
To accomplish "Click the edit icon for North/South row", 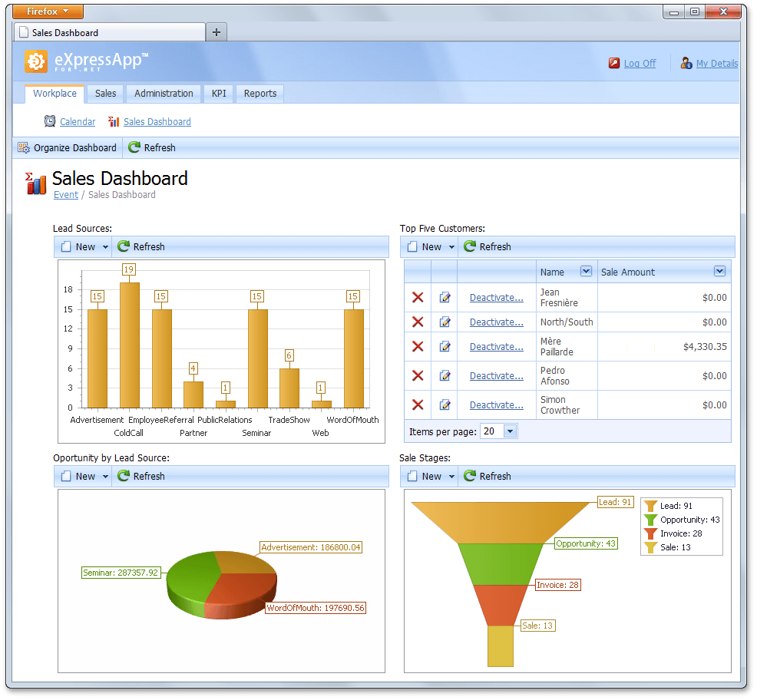I will pyautogui.click(x=445, y=322).
